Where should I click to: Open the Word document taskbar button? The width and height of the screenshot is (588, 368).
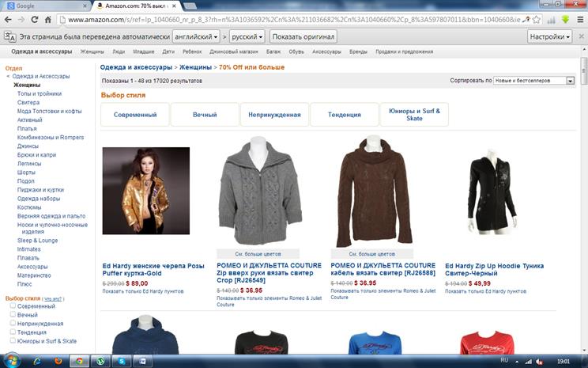(x=142, y=361)
